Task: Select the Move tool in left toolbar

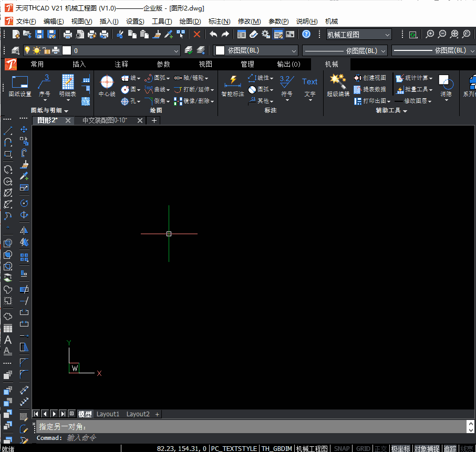Action: (24, 130)
